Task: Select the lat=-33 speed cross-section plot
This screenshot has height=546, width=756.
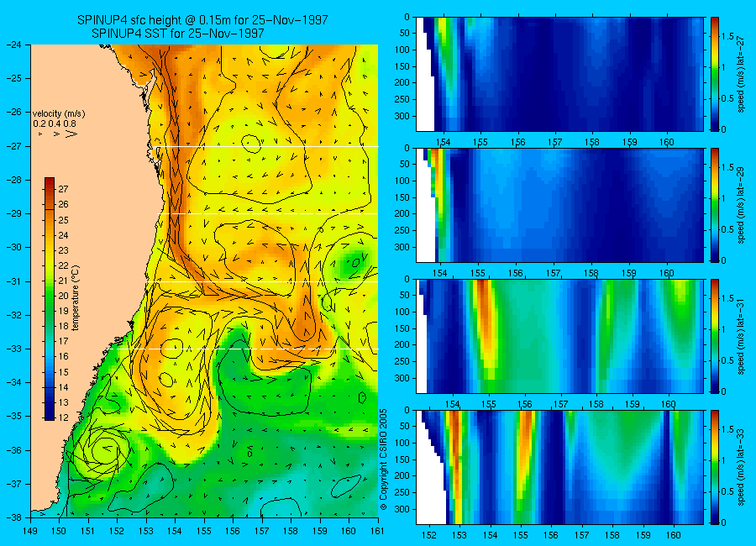Action: [x=559, y=467]
